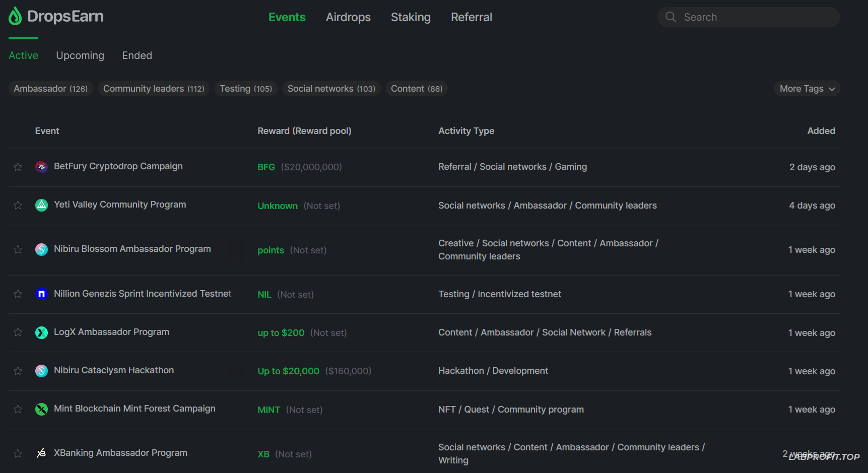This screenshot has height=473, width=868.
Task: Toggle star for Nibiru Cataclysm Hackathon
Action: pos(18,371)
